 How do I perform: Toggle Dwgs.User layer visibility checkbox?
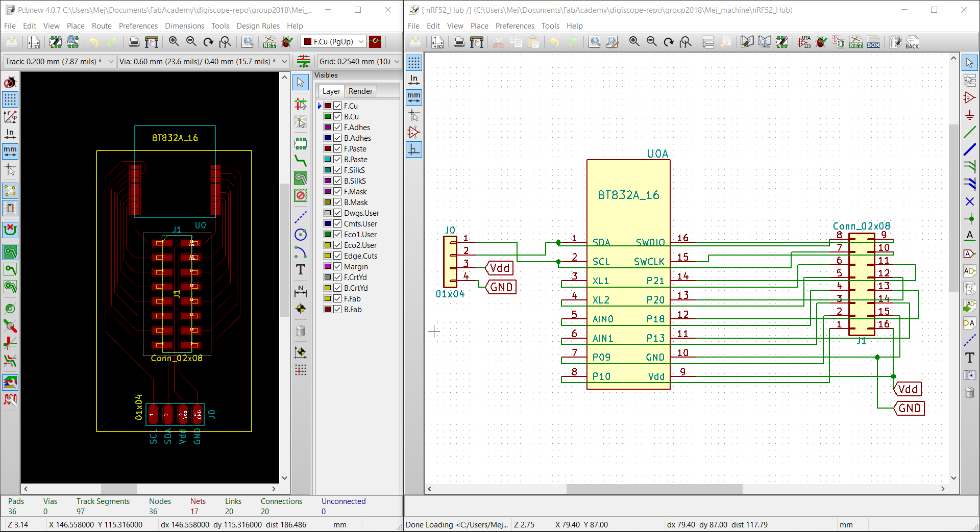point(337,213)
